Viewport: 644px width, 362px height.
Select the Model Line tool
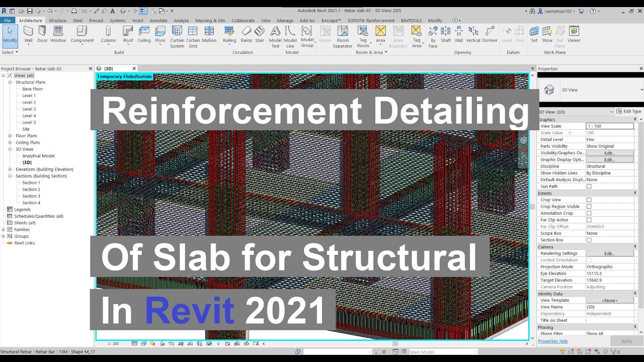pos(290,37)
